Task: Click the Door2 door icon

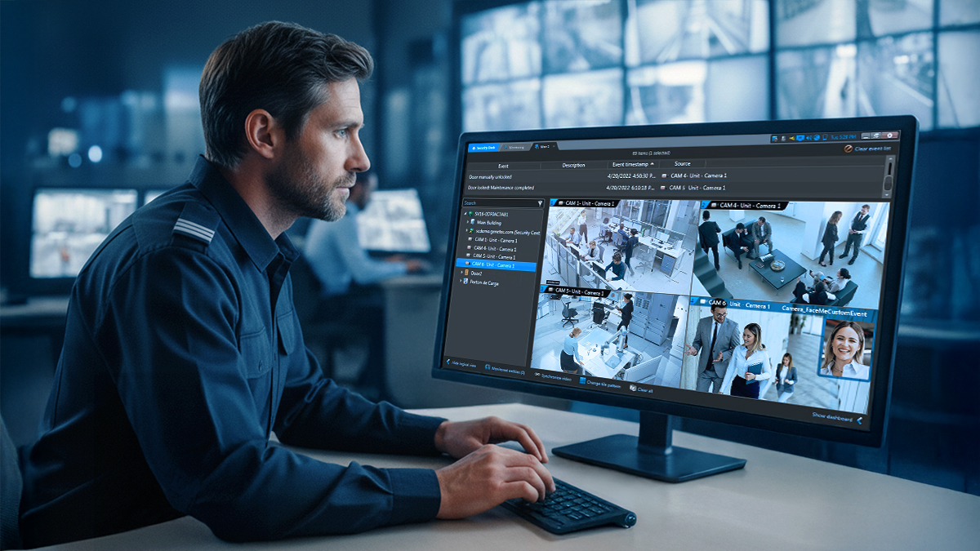Action: point(466,273)
